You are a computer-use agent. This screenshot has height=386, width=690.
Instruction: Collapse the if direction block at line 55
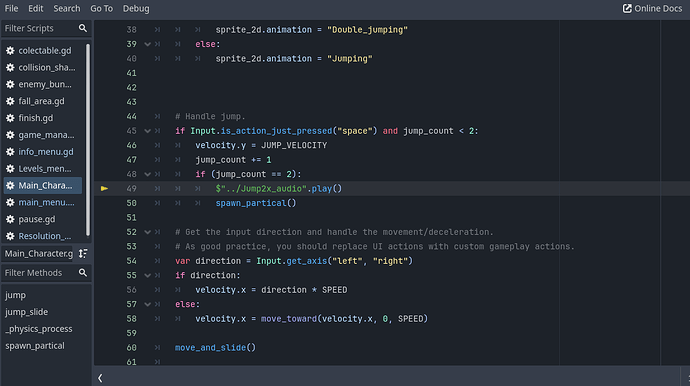(x=147, y=276)
